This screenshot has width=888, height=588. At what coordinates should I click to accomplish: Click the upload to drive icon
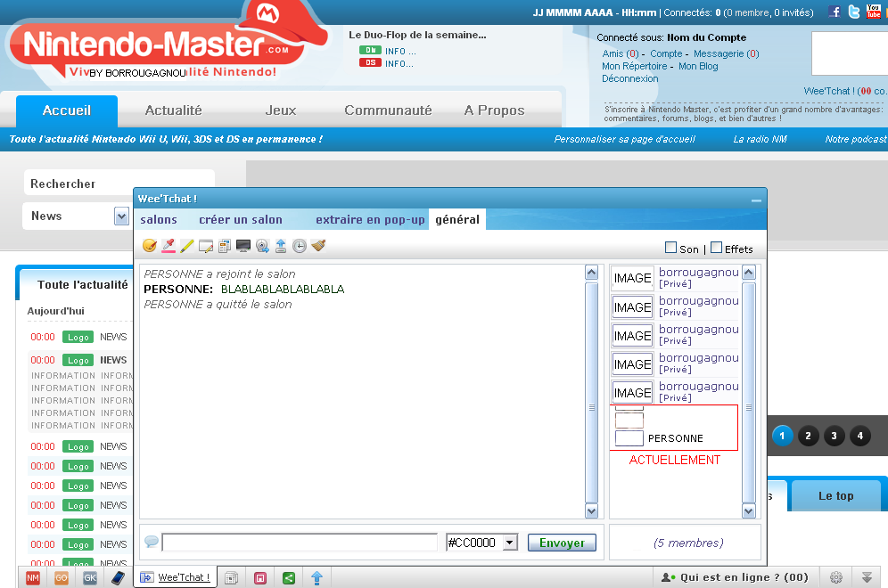(281, 246)
